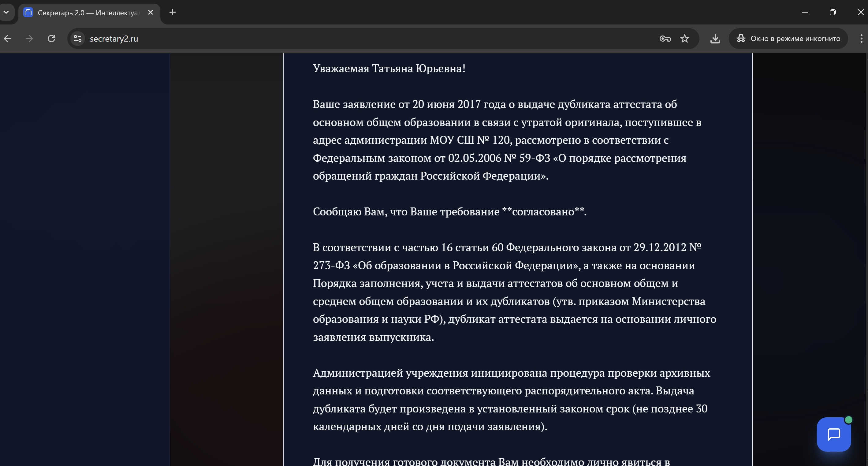Click the greeting 'Уважаемая Татьяна Юрьевна!'
This screenshot has height=466, width=868.
click(389, 69)
